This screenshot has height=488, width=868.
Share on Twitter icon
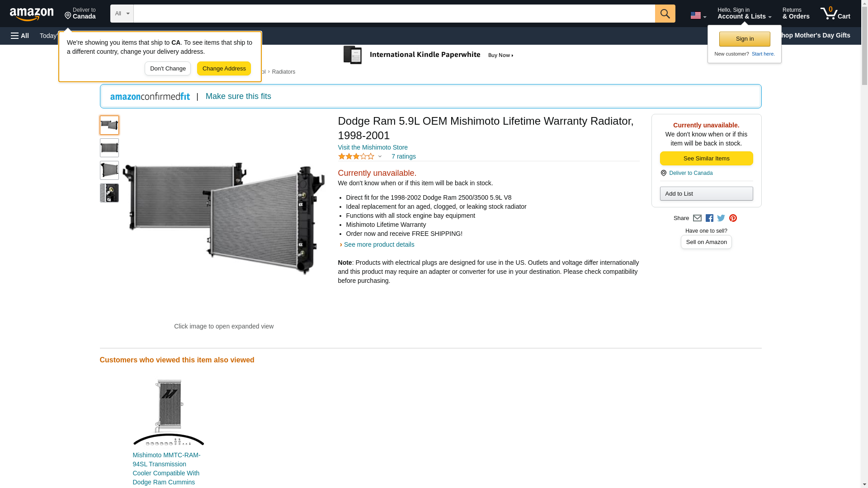click(x=721, y=218)
